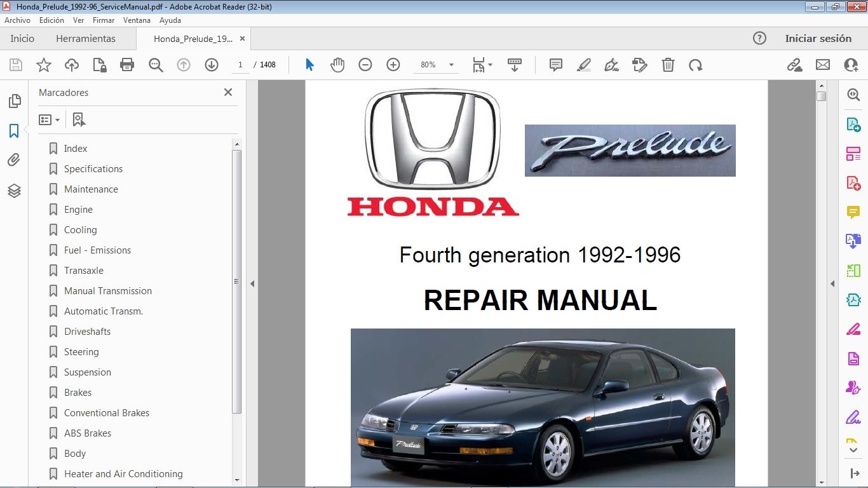The image size is (868, 488).
Task: Open the help question mark
Action: pos(759,38)
